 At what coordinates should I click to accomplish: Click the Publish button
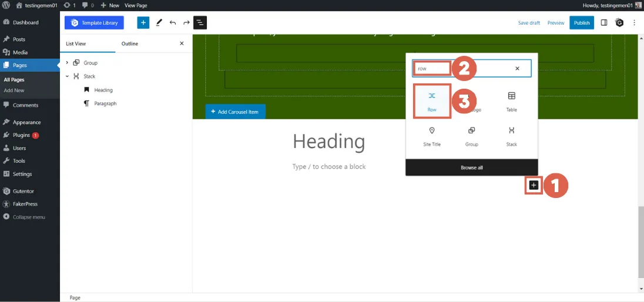582,22
